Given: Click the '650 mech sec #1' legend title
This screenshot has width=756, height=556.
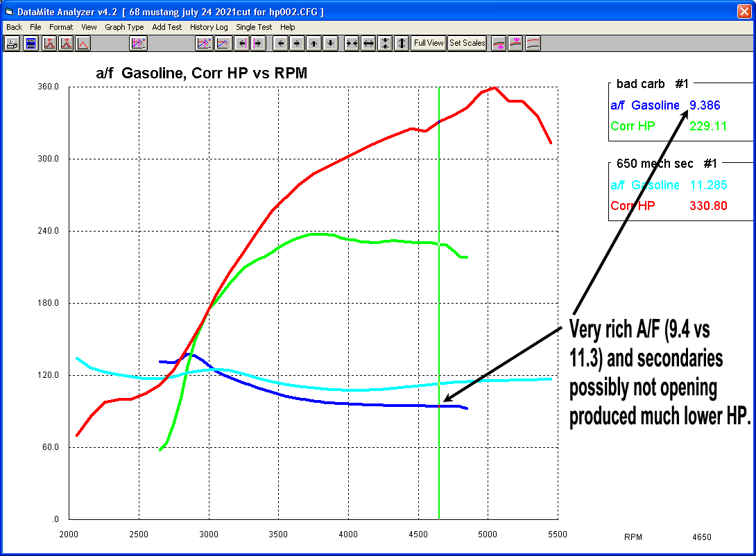Looking at the screenshot, I should (667, 164).
